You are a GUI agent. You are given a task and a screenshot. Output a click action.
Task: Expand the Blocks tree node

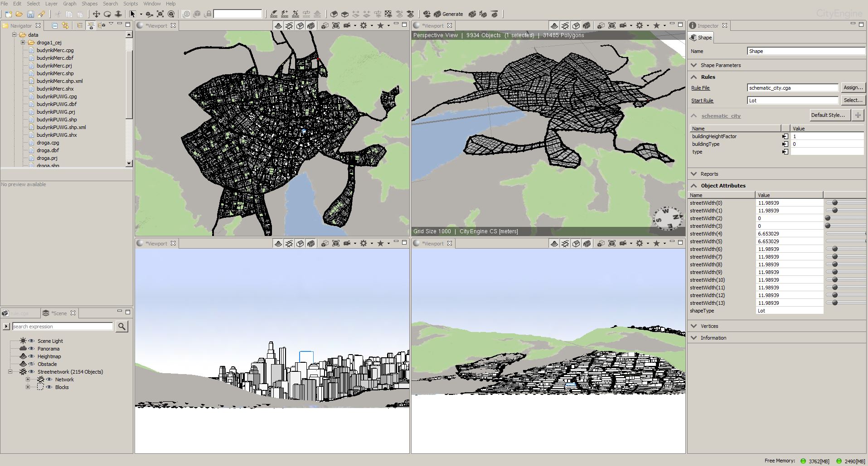point(28,387)
